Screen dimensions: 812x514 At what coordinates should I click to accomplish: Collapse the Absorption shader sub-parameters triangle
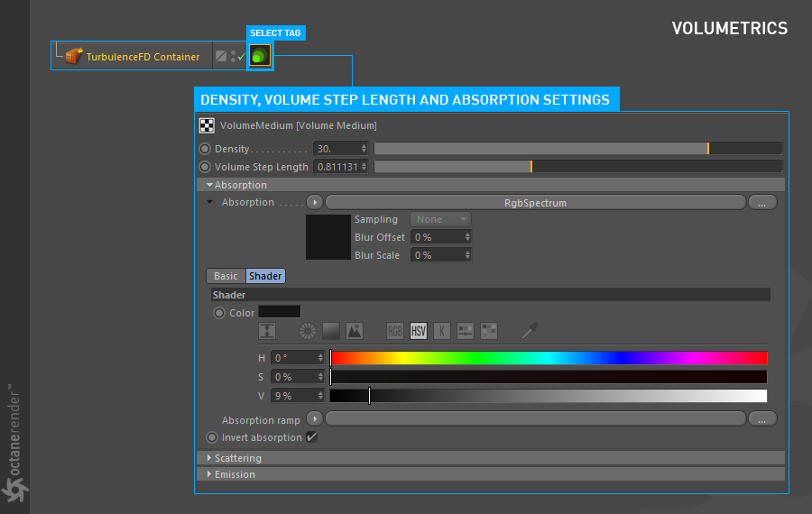pyautogui.click(x=209, y=202)
